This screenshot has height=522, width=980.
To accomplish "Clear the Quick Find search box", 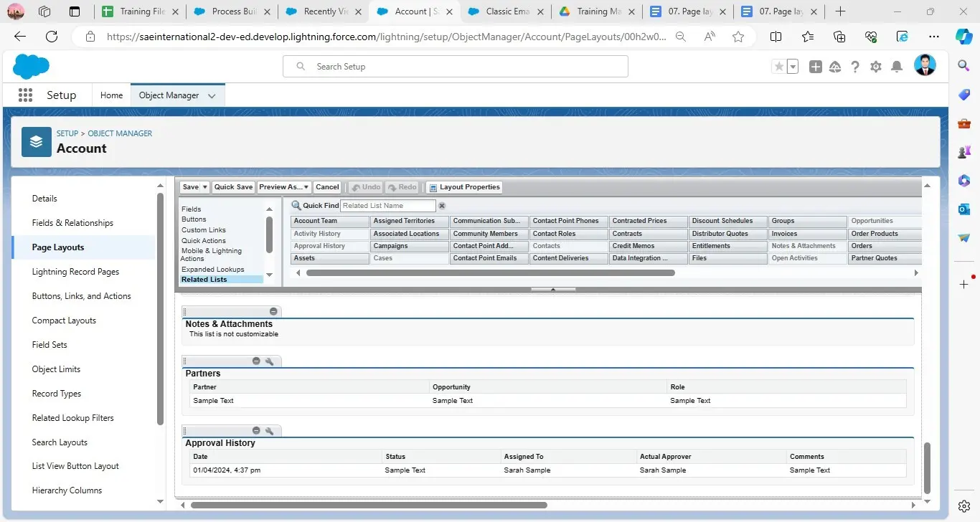I will tap(442, 206).
